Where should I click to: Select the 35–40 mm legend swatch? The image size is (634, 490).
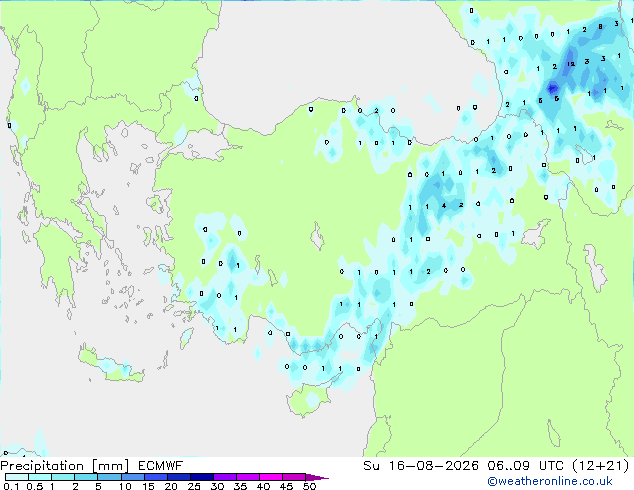(248, 477)
